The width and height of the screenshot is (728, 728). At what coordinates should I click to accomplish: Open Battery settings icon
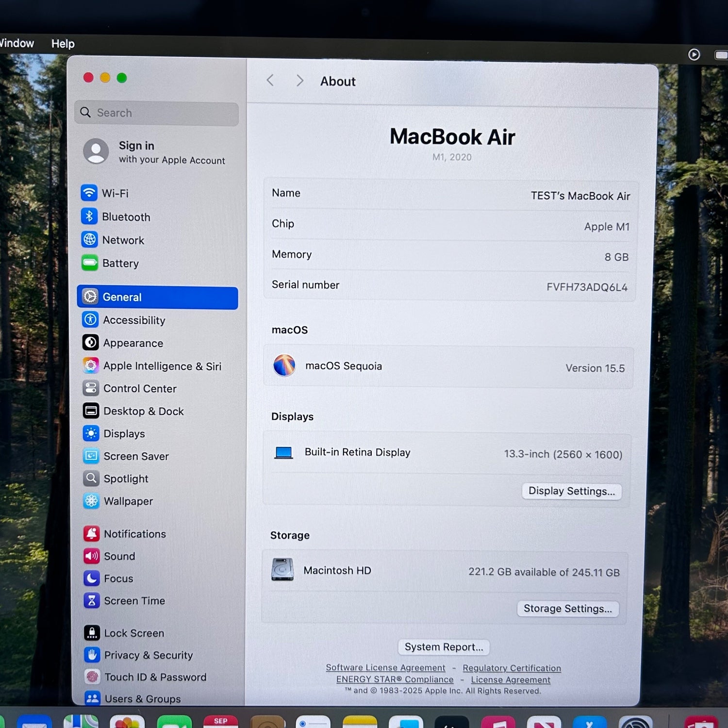[90, 263]
